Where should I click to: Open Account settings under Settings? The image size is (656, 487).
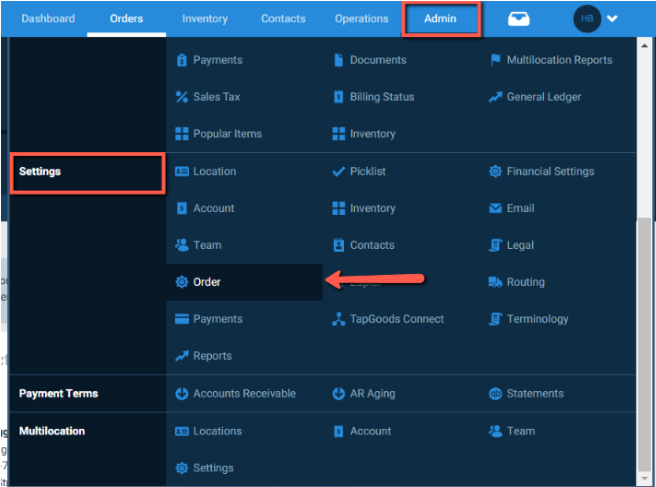click(213, 208)
